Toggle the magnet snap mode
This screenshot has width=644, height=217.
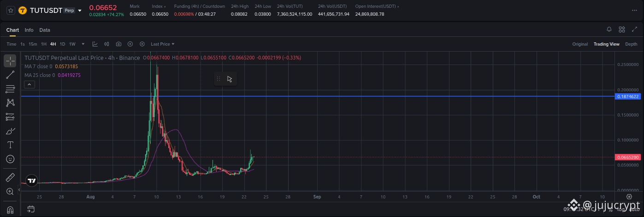pos(10,210)
